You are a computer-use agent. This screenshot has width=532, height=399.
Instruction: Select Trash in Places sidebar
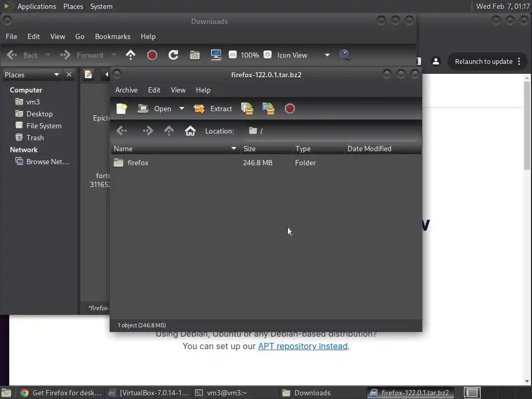click(35, 138)
